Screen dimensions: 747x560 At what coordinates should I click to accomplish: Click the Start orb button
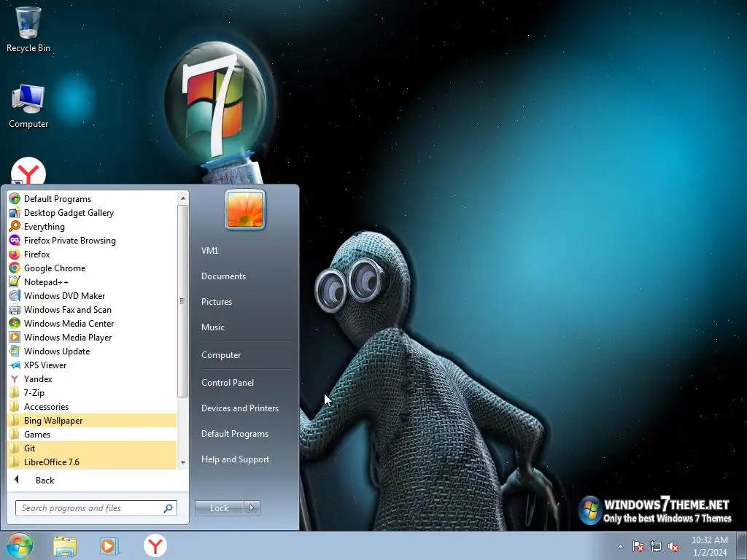(x=20, y=545)
